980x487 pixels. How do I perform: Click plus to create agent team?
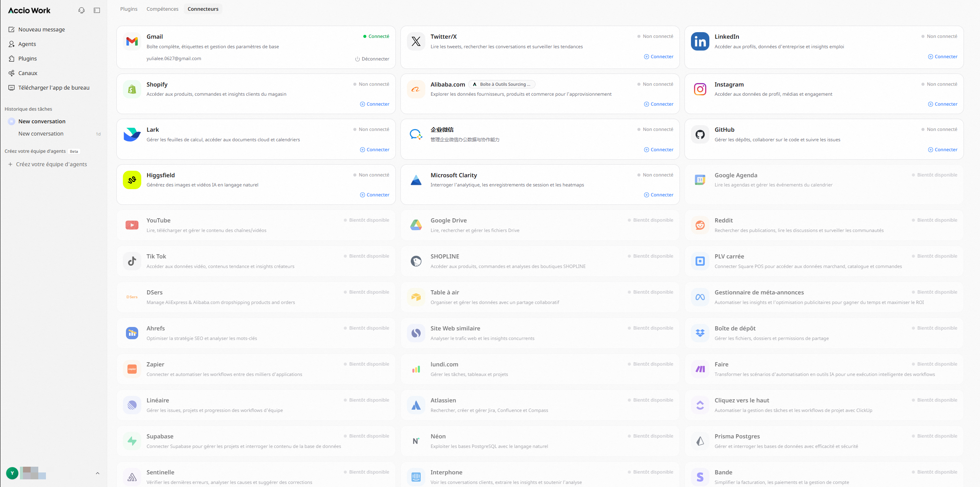(x=10, y=164)
